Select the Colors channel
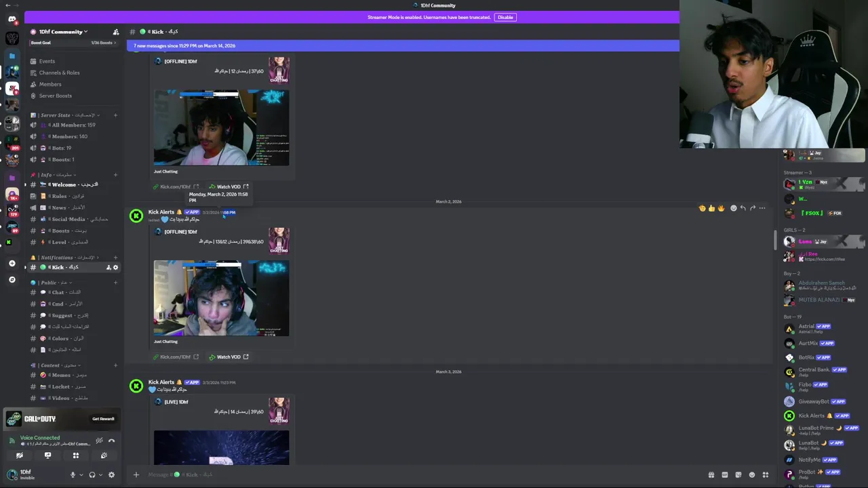The height and width of the screenshot is (488, 868). click(x=73, y=338)
